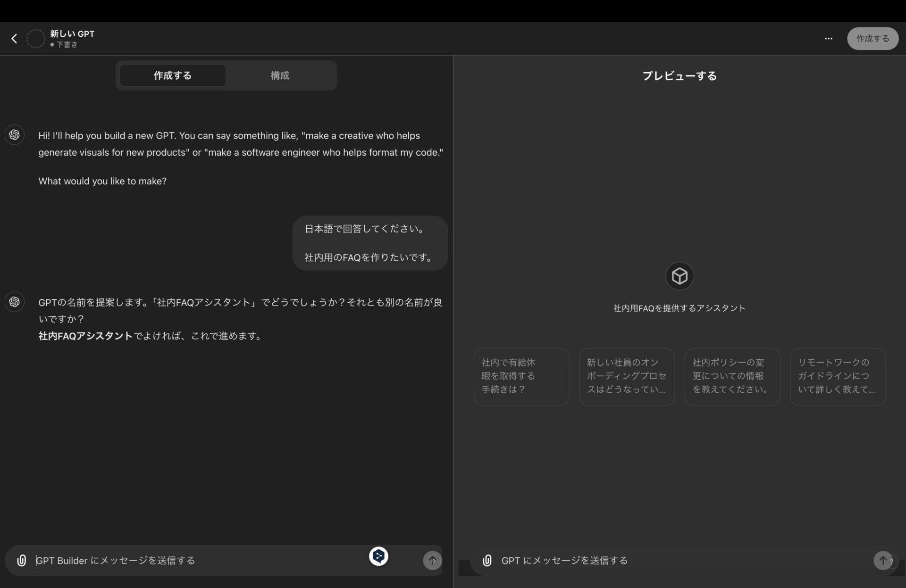Select the 作成する tab
906x588 pixels.
click(x=173, y=75)
